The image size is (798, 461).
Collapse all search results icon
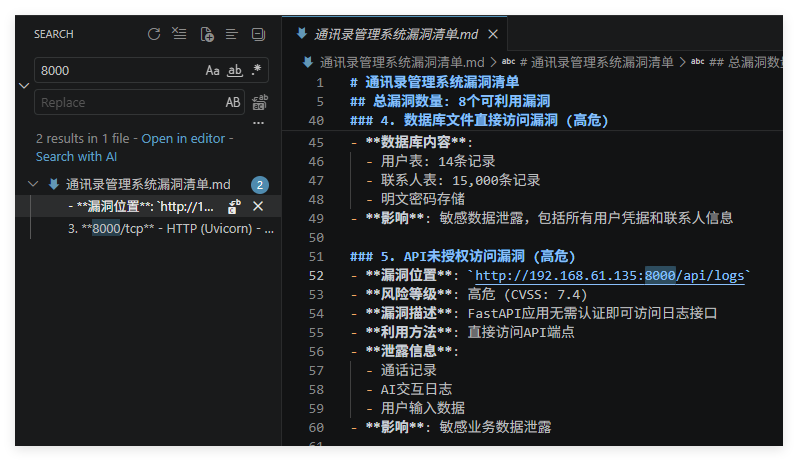[259, 34]
